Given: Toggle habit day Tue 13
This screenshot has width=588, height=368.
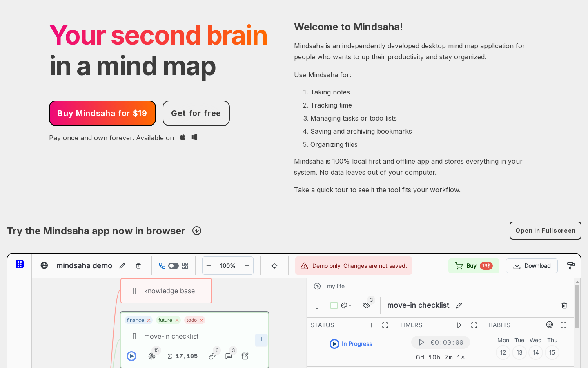Looking at the screenshot, I should [x=519, y=352].
